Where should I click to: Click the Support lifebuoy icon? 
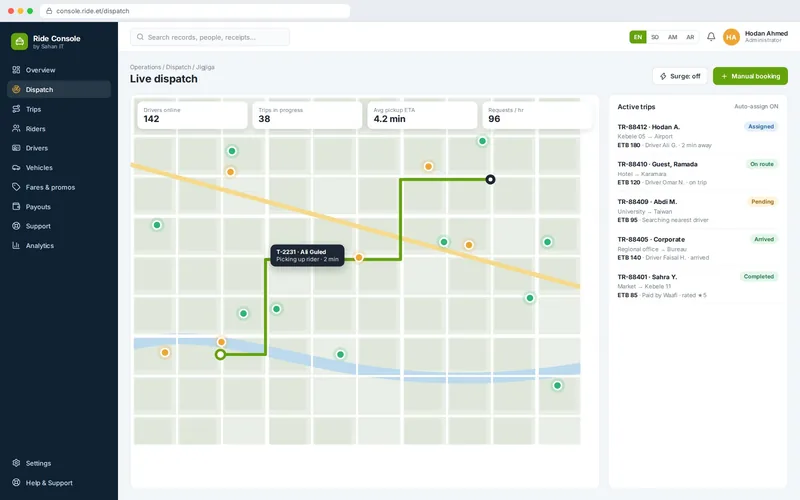(16, 226)
